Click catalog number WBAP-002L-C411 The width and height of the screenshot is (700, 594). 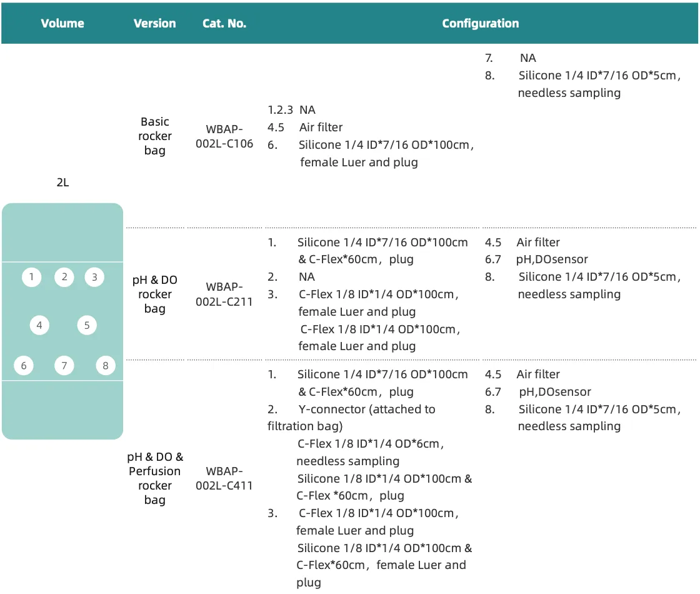coord(224,478)
